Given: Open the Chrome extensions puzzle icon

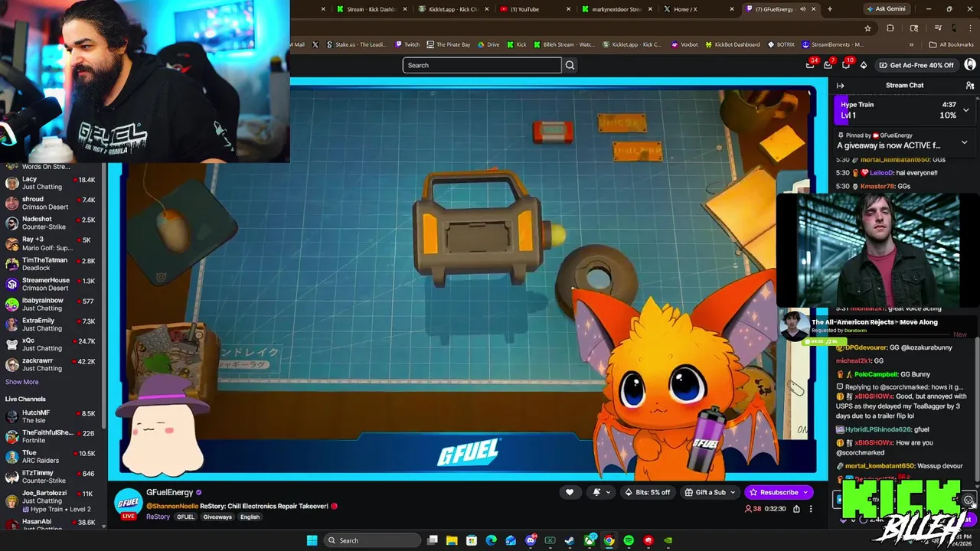Looking at the screenshot, I should click(x=890, y=28).
